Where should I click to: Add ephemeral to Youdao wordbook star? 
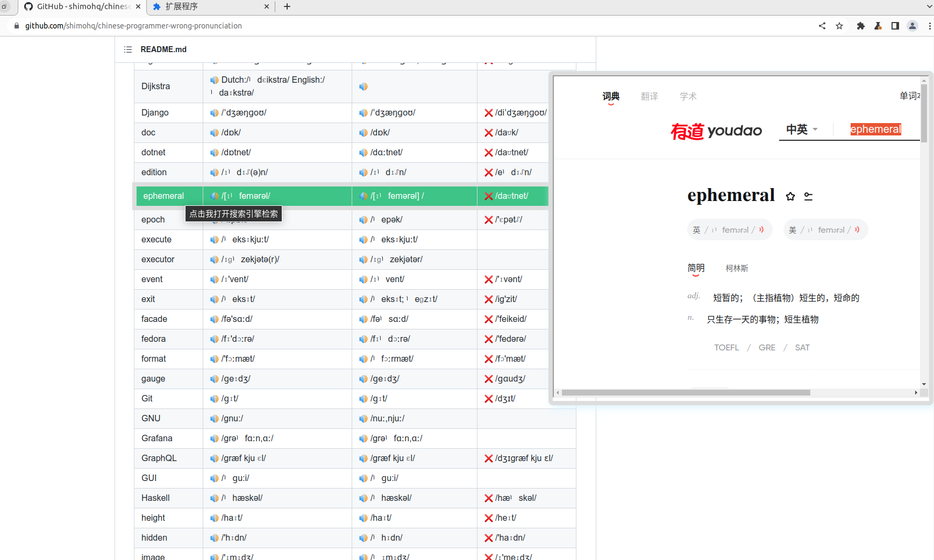pos(790,197)
